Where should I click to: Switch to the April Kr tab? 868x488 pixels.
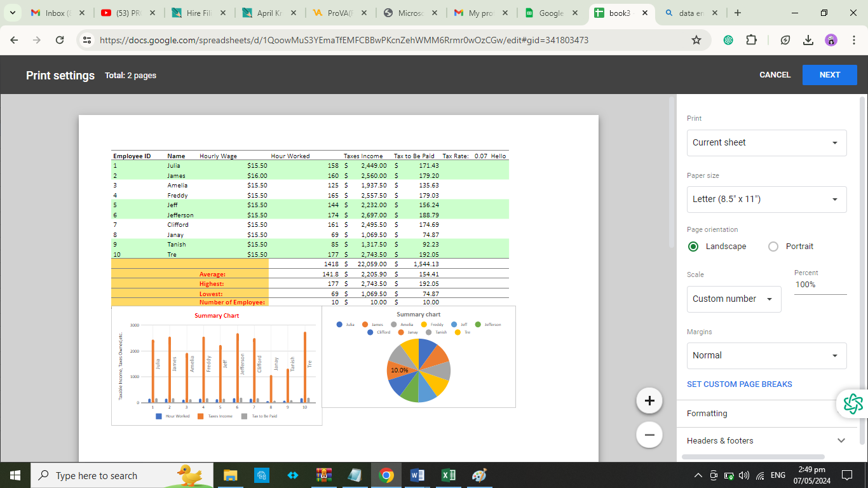click(x=269, y=13)
